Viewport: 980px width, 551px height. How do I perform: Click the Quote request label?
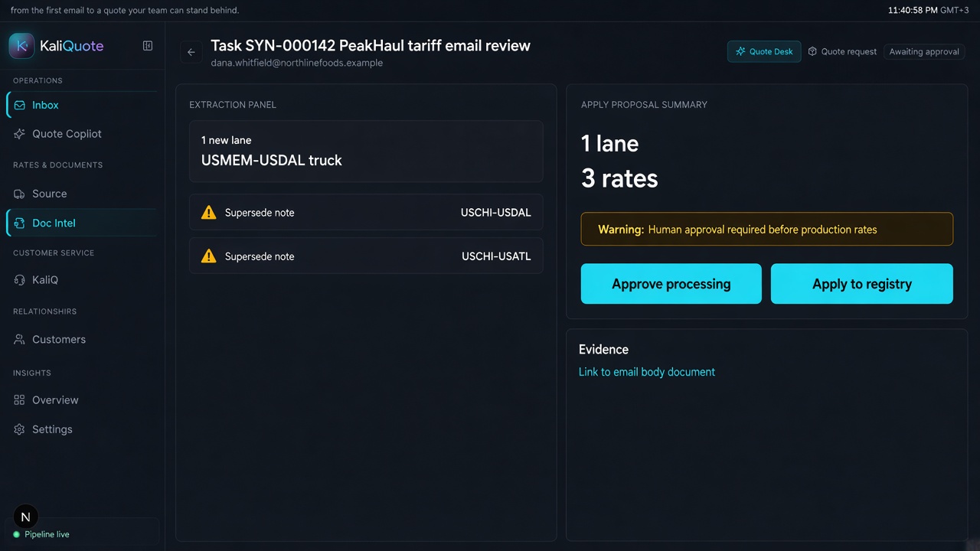pyautogui.click(x=849, y=51)
